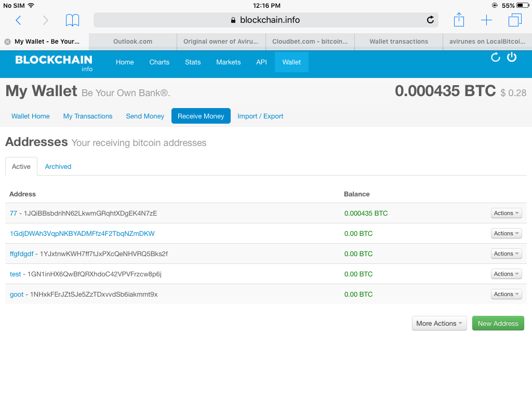Click address text 1NHxkFErJZtSJe5ZzTDxvvdSb6iakmmt9x

94,295
